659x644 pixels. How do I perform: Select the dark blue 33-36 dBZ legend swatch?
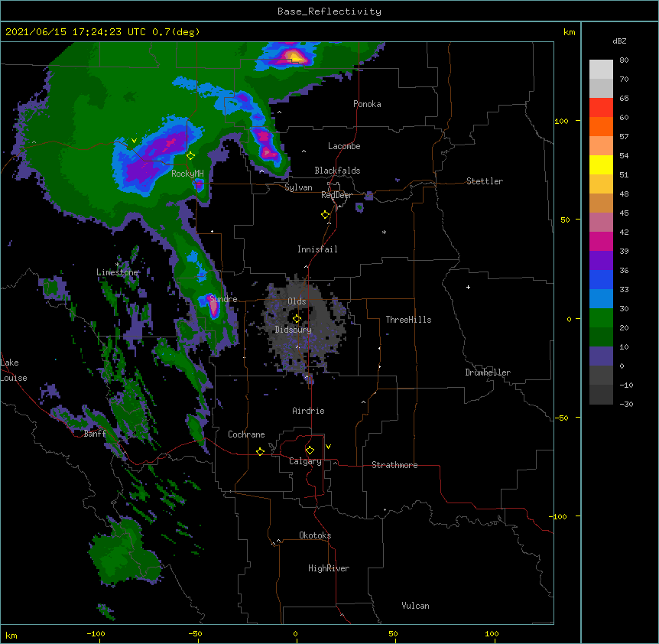601,279
